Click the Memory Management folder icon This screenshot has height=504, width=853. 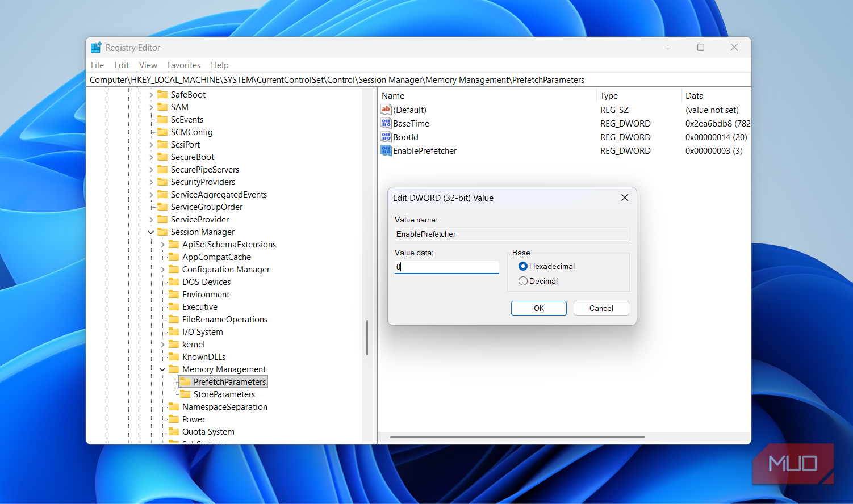point(174,369)
